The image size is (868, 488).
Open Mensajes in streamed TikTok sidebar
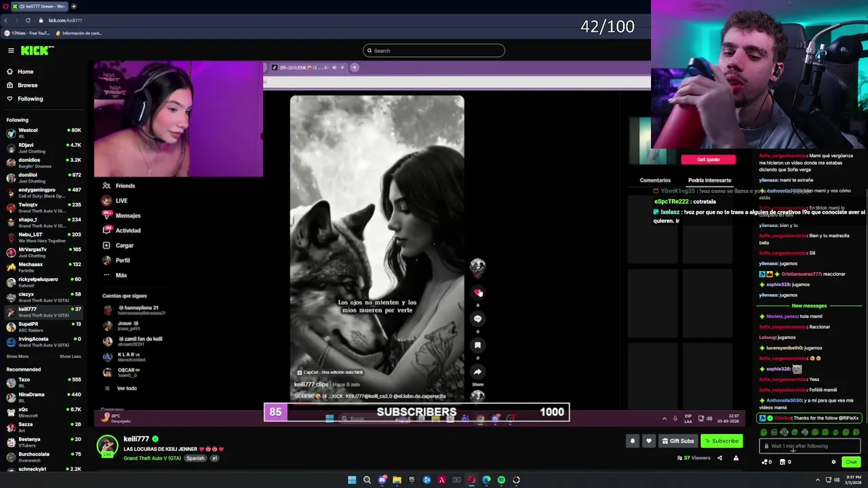(121, 216)
